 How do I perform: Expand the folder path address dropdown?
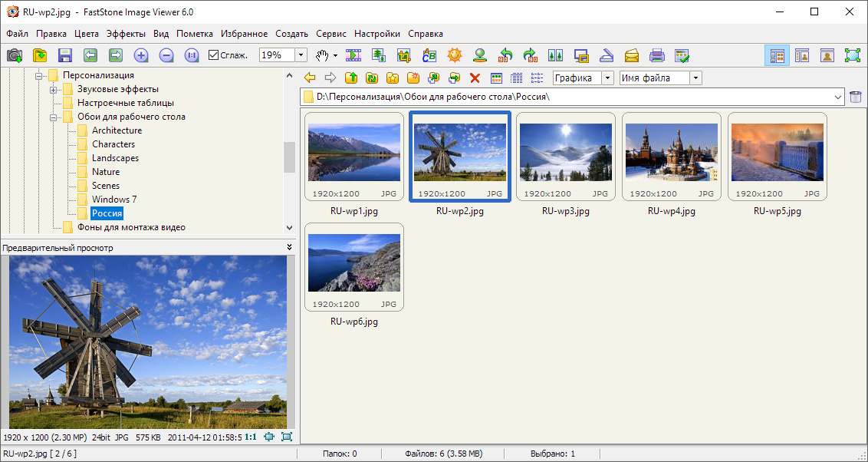tap(837, 97)
